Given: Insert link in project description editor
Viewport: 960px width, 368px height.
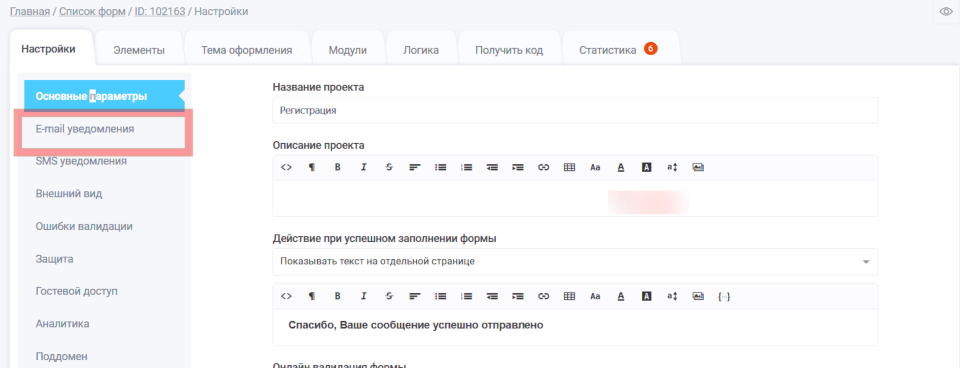Looking at the screenshot, I should (x=544, y=167).
